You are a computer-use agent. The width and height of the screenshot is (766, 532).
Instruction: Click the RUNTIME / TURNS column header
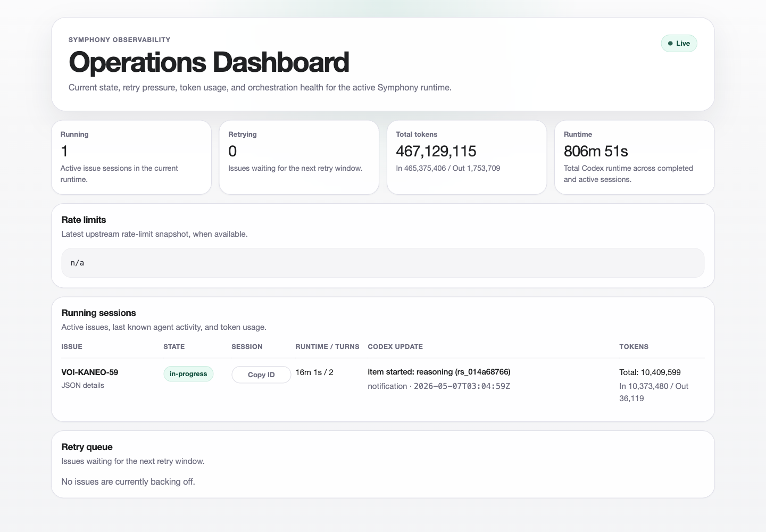327,346
